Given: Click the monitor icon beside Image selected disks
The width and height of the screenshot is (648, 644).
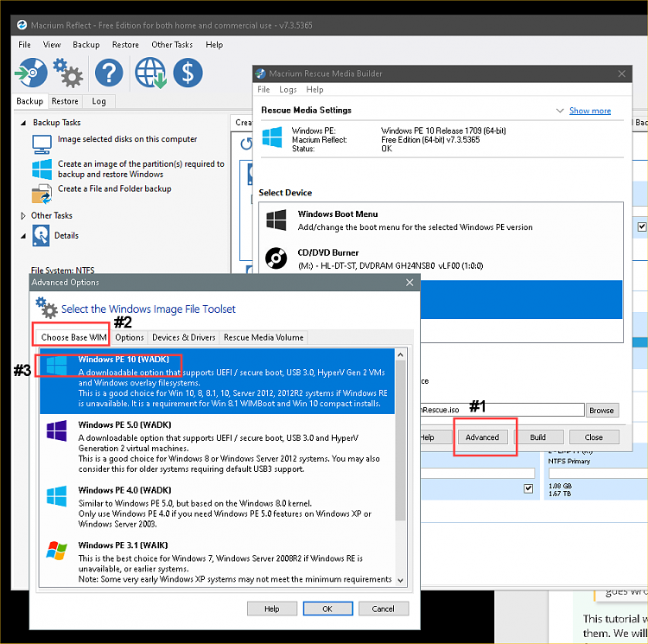Looking at the screenshot, I should [41, 144].
